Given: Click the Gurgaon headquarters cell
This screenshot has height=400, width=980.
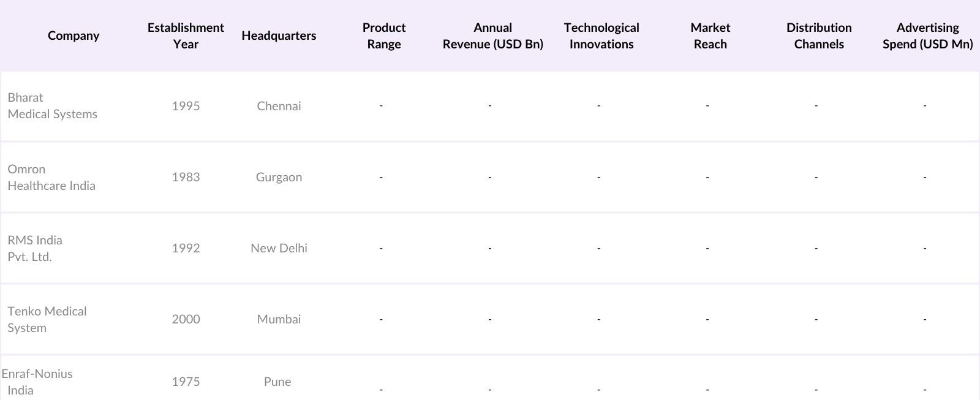Looking at the screenshot, I should tap(279, 177).
